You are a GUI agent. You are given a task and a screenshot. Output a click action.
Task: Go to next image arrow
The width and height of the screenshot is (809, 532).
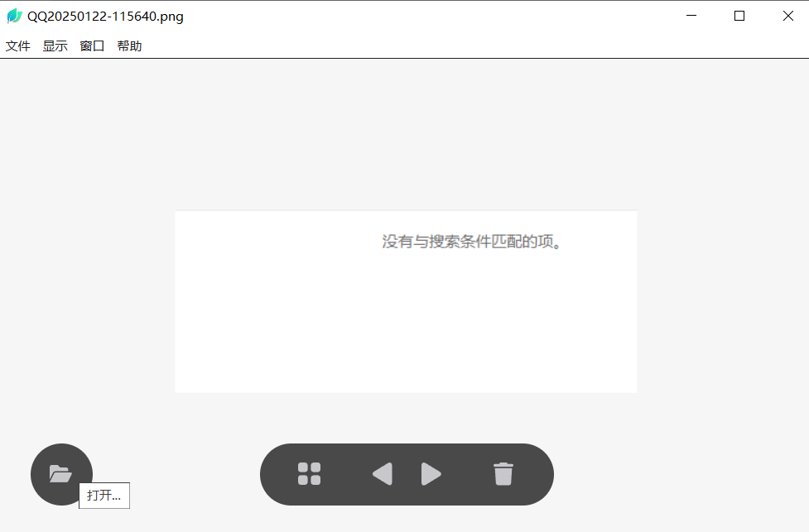click(431, 474)
